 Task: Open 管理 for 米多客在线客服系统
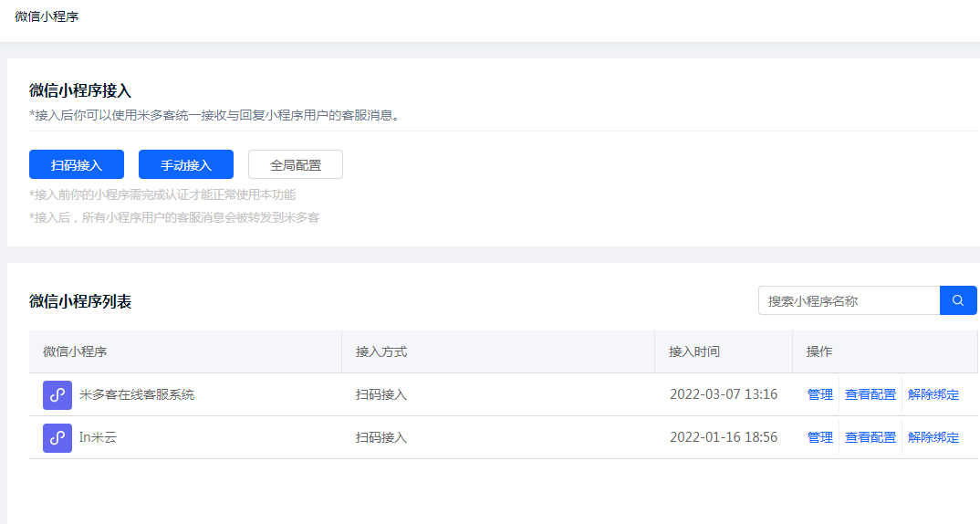(x=820, y=394)
